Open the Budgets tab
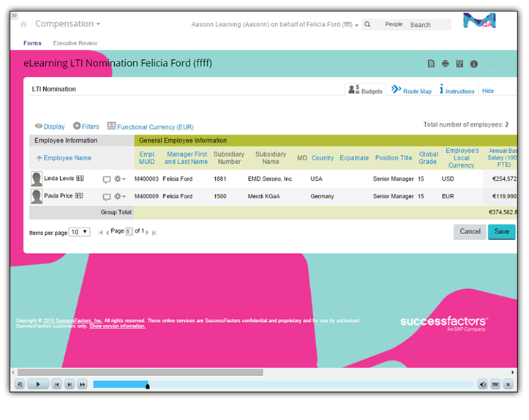The height and width of the screenshot is (420, 529). [365, 91]
